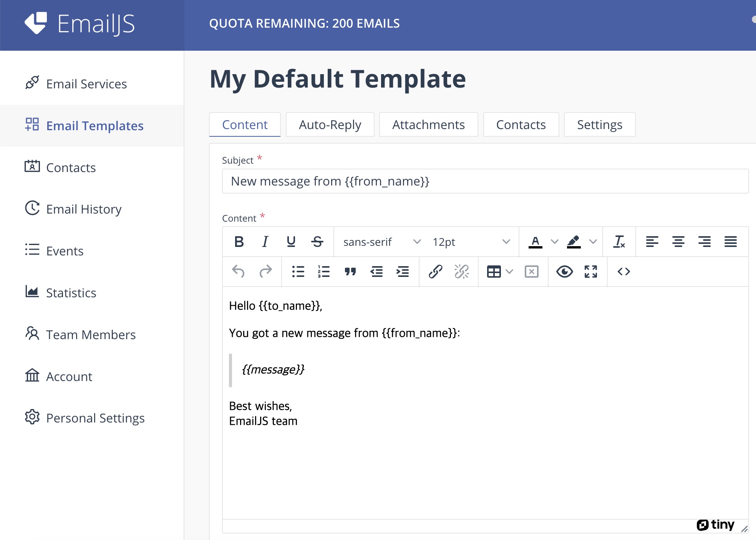Viewport: 756px width, 540px height.
Task: Insert a numbered list
Action: point(324,272)
